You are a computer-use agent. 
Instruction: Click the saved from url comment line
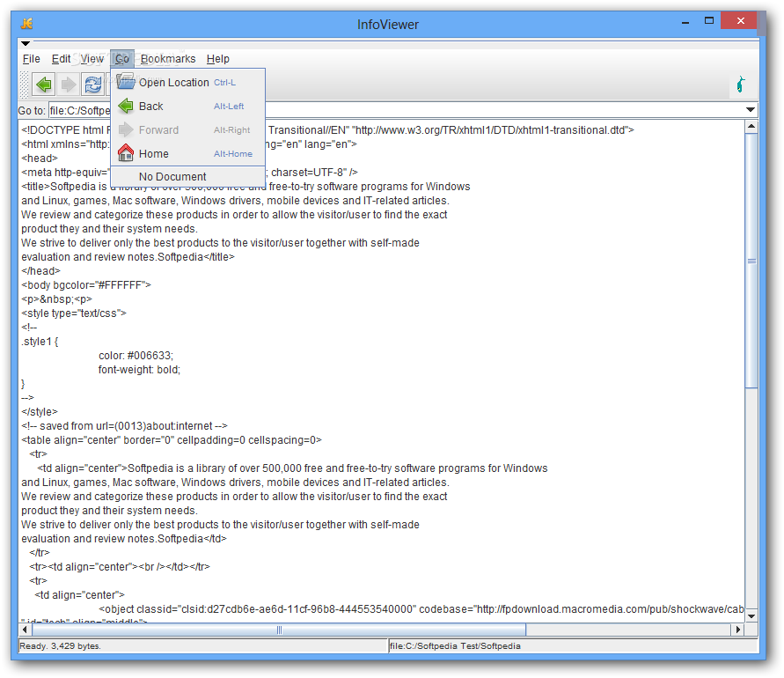[x=124, y=426]
